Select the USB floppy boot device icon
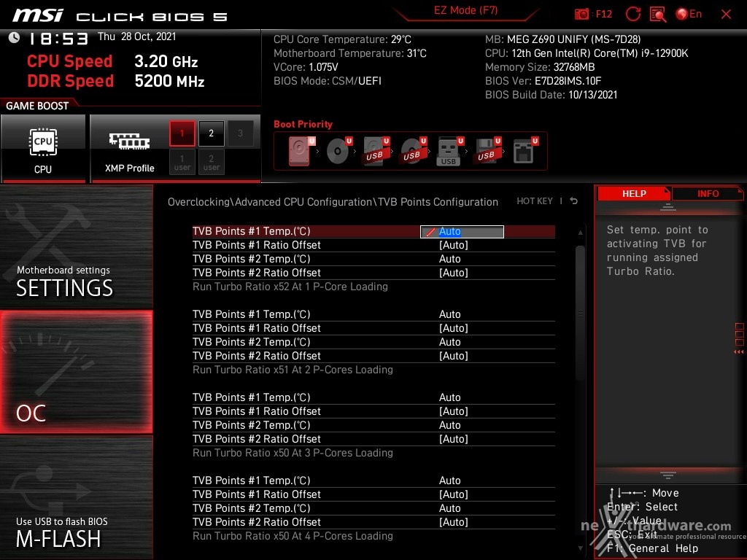 pos(487,151)
